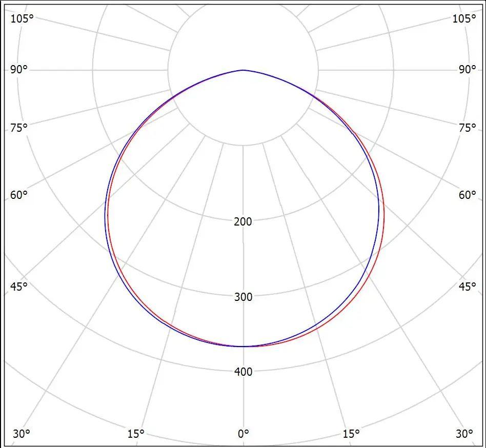Screen dimensions: 486x448
Task: Click the left-hand 15° angle label
Action: coord(135,434)
